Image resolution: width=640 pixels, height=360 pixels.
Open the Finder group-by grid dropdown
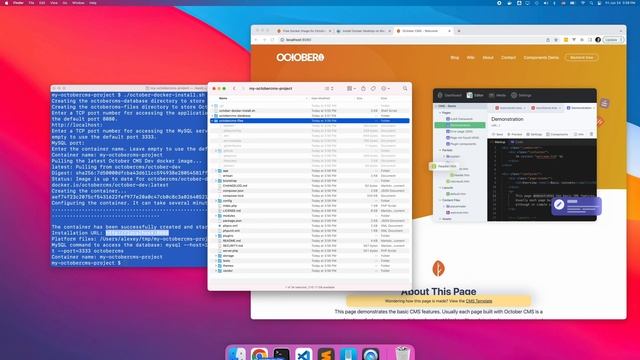(x=351, y=89)
